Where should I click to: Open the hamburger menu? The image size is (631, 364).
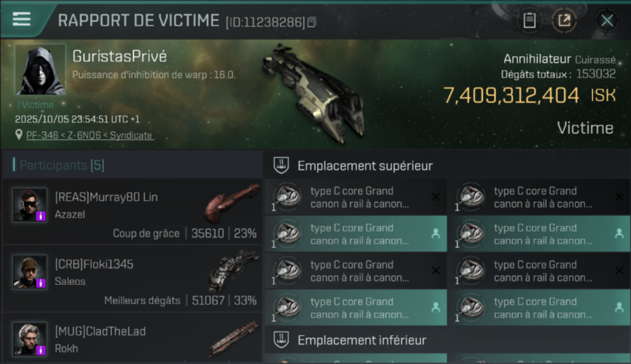pyautogui.click(x=22, y=19)
